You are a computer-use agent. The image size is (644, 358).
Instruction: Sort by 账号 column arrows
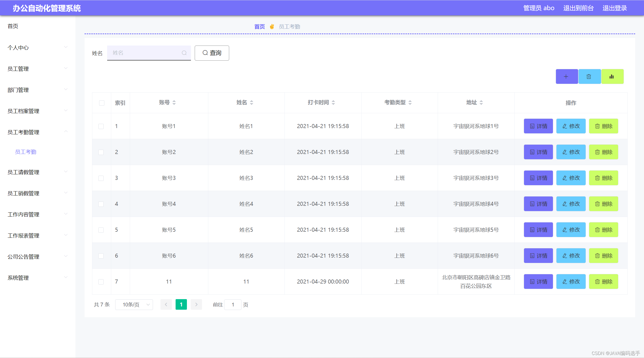click(174, 102)
